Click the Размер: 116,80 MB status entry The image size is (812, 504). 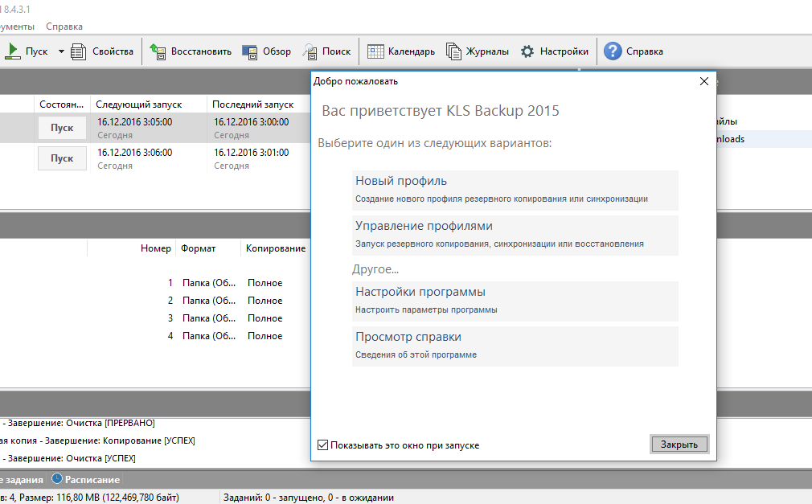(x=99, y=498)
